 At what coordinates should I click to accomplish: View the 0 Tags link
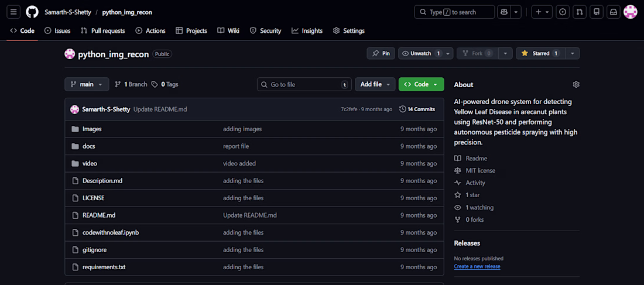click(x=165, y=84)
